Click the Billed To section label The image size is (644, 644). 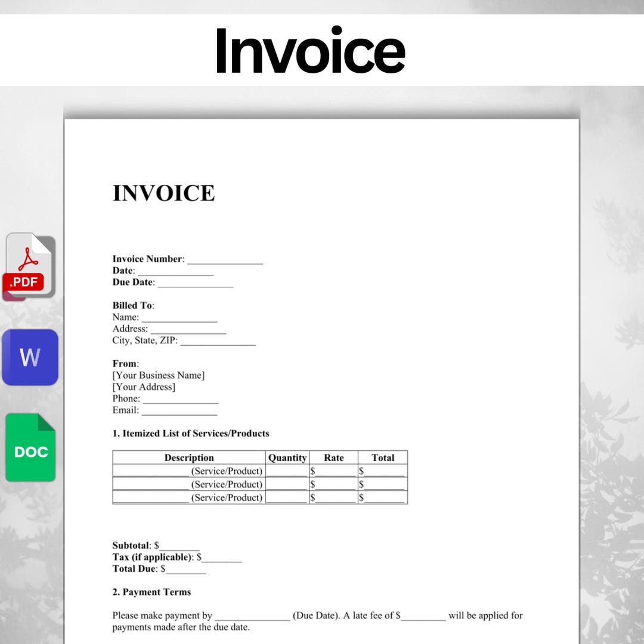tap(132, 305)
